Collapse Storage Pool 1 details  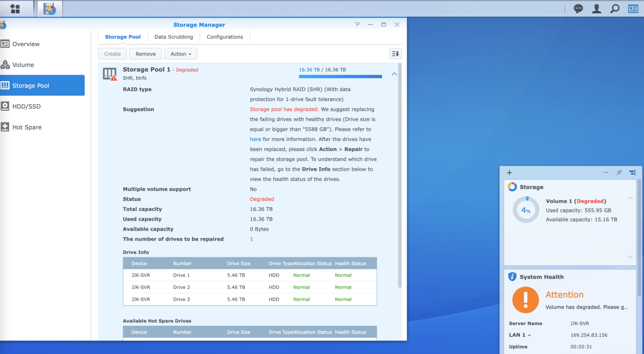point(394,74)
